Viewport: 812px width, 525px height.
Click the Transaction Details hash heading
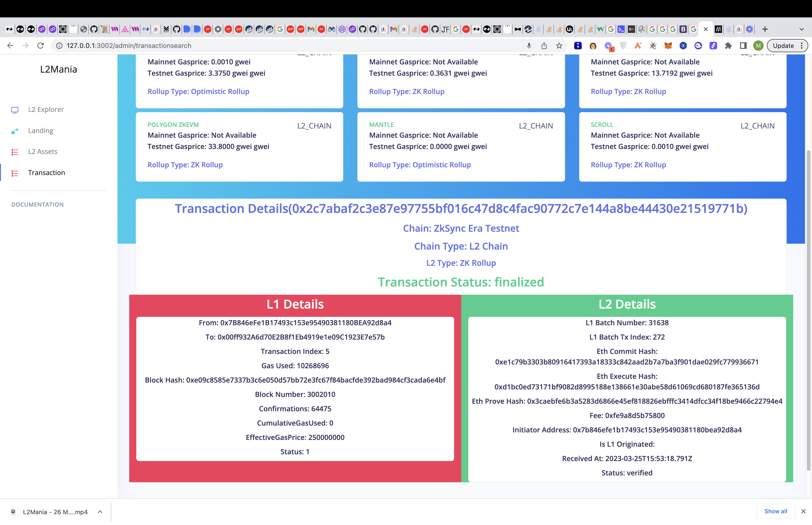click(x=461, y=209)
